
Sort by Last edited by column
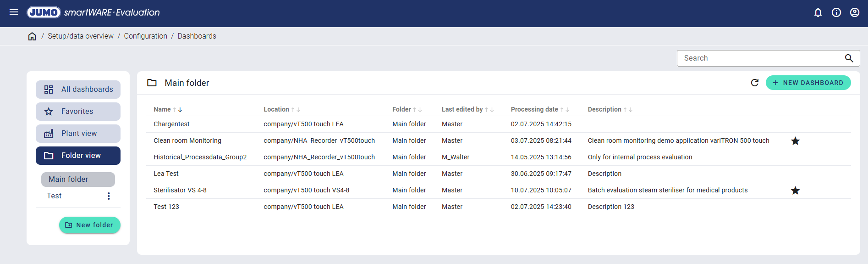click(462, 109)
